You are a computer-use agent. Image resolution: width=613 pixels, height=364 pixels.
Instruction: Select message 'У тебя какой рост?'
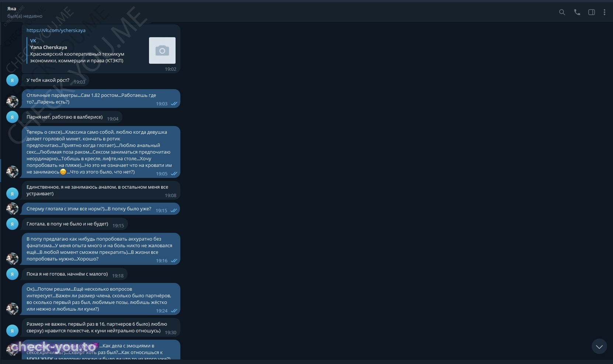(x=56, y=80)
